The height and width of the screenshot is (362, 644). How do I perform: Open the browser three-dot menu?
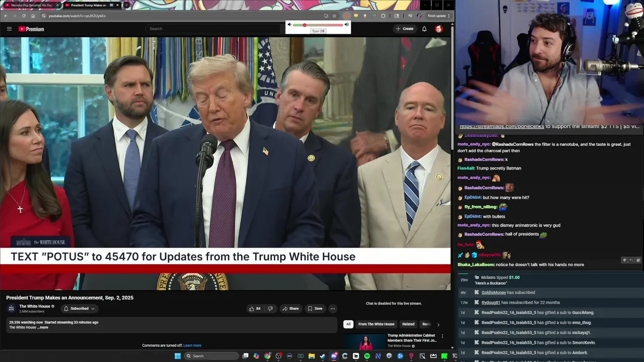(449, 16)
